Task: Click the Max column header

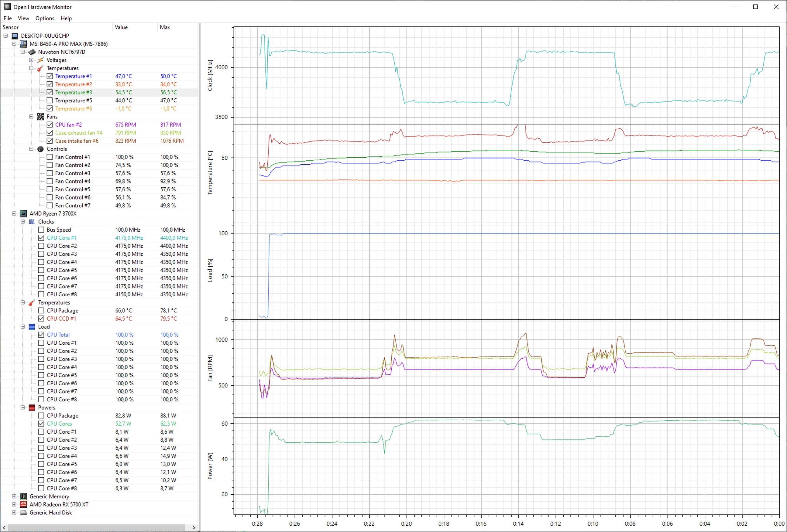Action: (x=165, y=27)
